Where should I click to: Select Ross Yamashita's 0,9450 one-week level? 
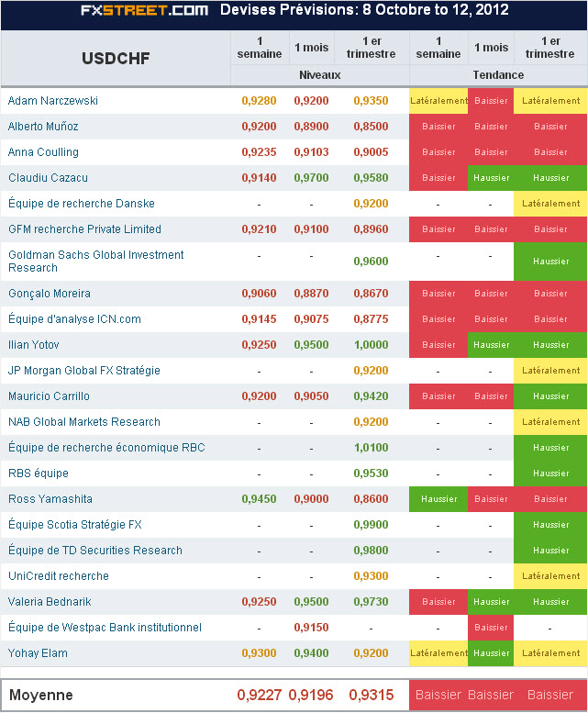pyautogui.click(x=259, y=499)
